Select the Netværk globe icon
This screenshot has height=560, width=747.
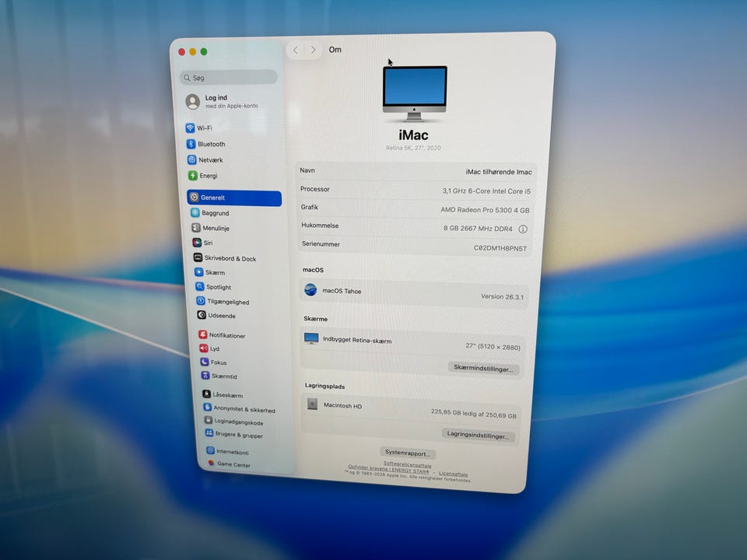pyautogui.click(x=191, y=160)
